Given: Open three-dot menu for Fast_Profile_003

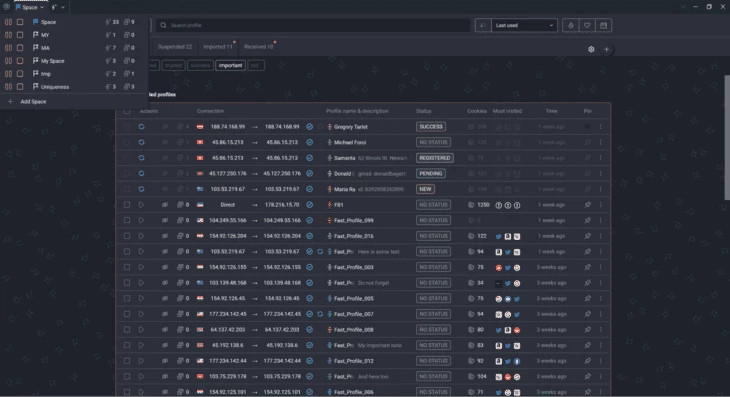Looking at the screenshot, I should (x=601, y=267).
